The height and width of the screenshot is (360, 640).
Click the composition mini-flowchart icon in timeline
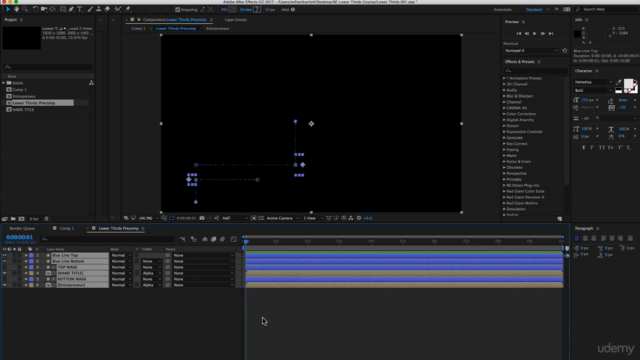click(x=182, y=239)
